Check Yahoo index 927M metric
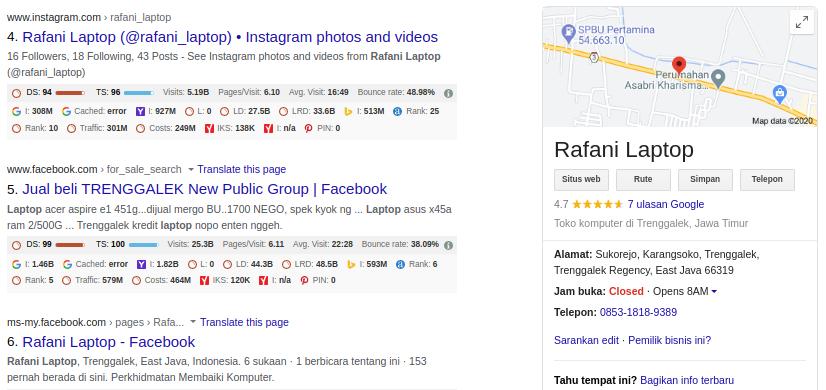This screenshot has height=390, width=826. [x=156, y=111]
